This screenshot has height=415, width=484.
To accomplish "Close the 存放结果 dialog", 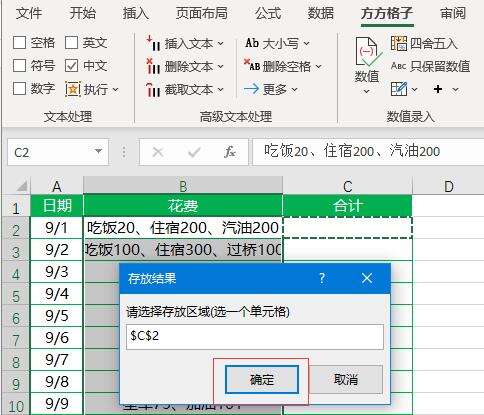I will tap(367, 278).
